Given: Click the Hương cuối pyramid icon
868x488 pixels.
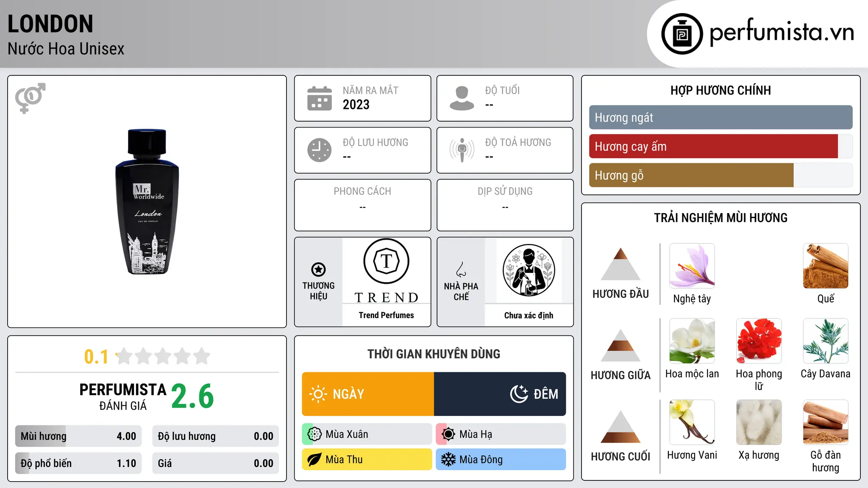Looking at the screenshot, I should [620, 427].
